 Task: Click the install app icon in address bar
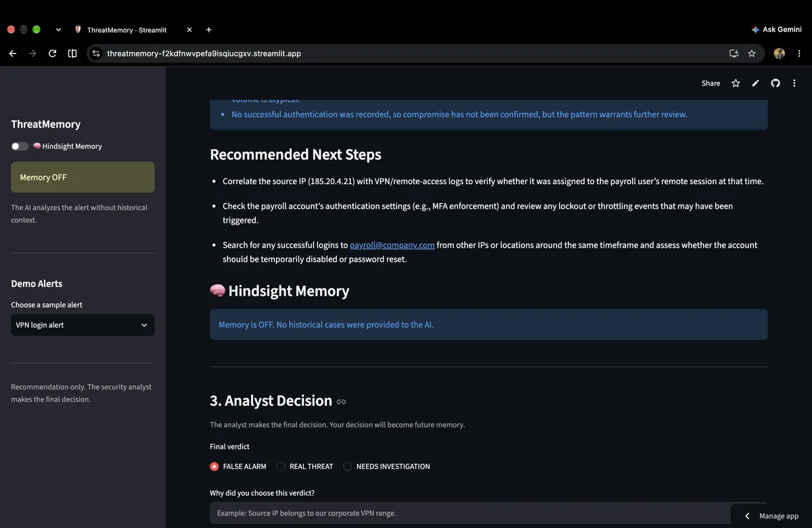click(x=734, y=53)
